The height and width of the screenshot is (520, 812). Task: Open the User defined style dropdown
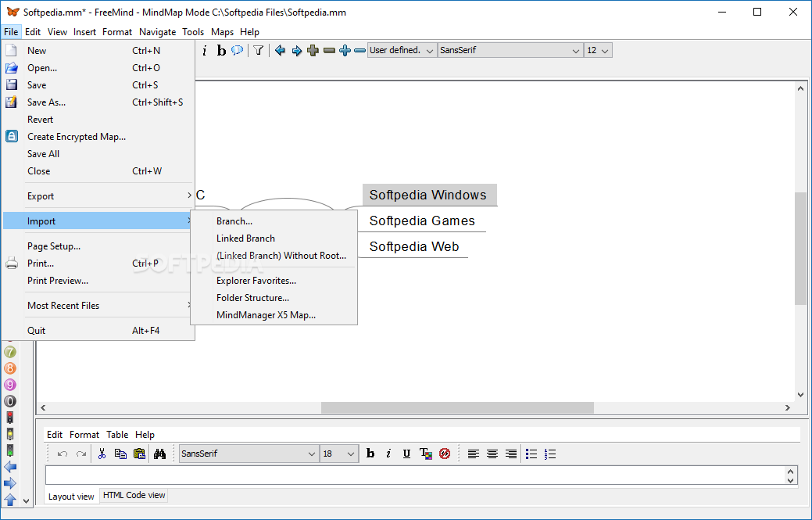pyautogui.click(x=402, y=50)
